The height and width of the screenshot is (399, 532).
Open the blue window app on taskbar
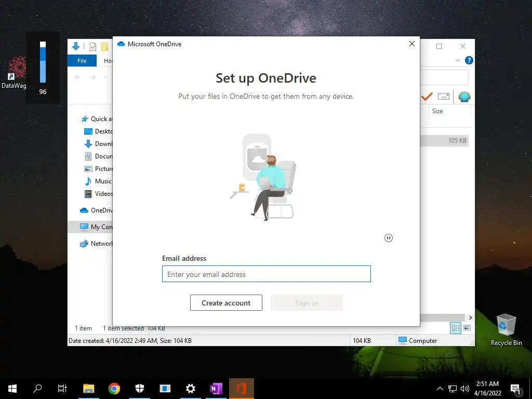(x=165, y=389)
